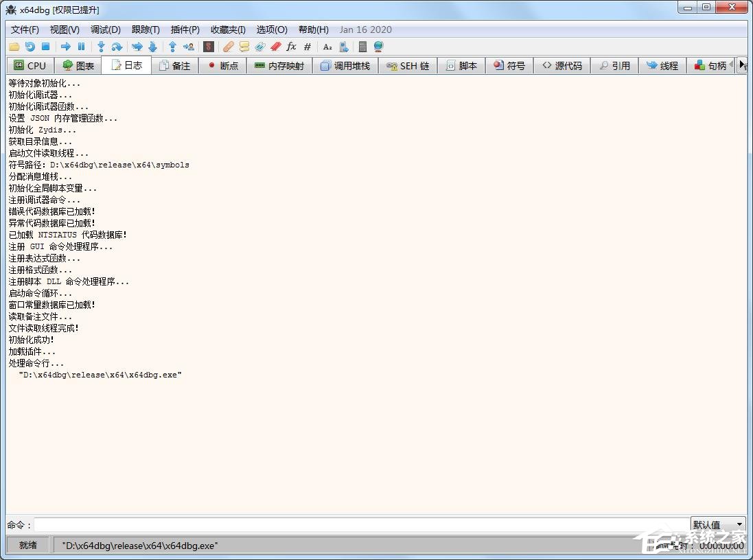Click the fx functions icon

tap(291, 47)
